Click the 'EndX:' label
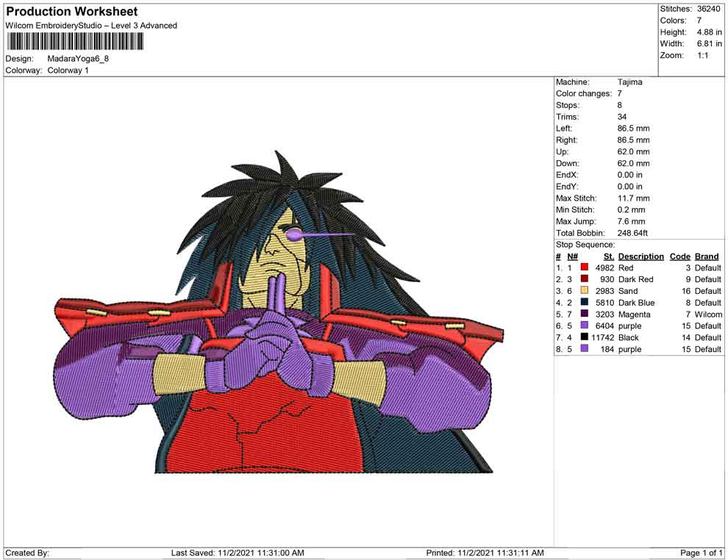Viewport: 728px width, 560px height. coord(567,174)
